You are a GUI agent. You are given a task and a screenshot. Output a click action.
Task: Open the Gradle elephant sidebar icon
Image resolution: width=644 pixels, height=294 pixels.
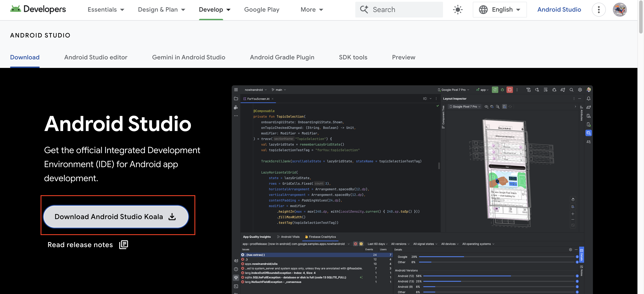(x=589, y=107)
